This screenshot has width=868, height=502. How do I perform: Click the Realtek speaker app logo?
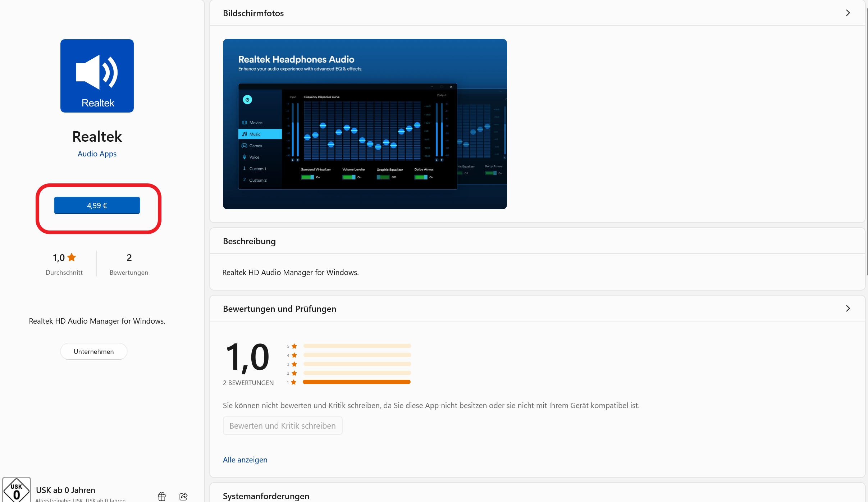coord(97,76)
